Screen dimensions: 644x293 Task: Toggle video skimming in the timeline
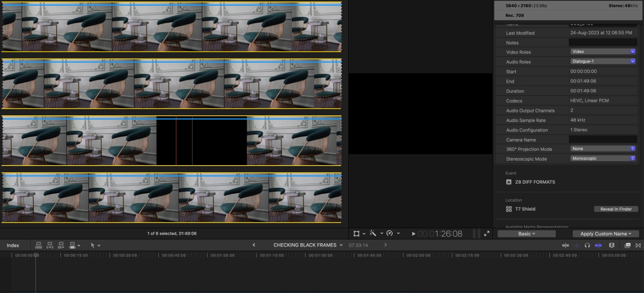click(x=565, y=245)
